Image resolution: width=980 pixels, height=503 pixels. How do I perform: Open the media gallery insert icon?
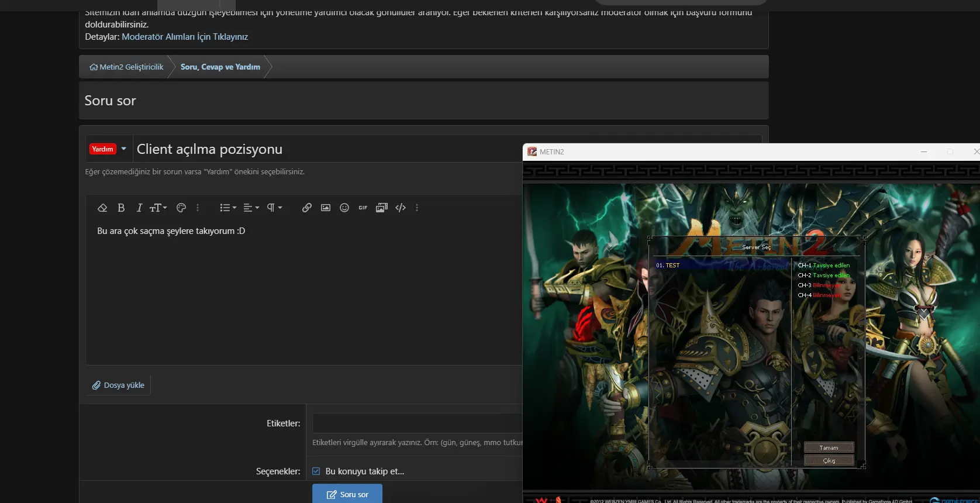tap(382, 208)
